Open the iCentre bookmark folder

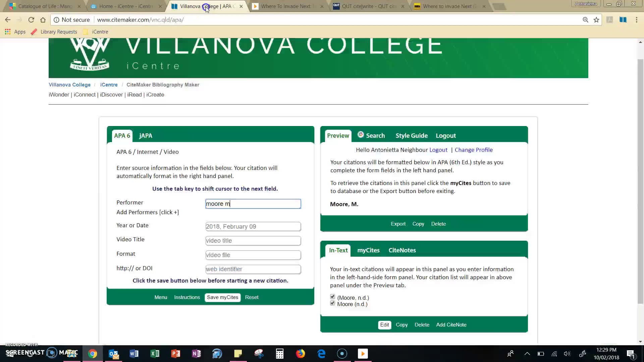click(x=96, y=32)
